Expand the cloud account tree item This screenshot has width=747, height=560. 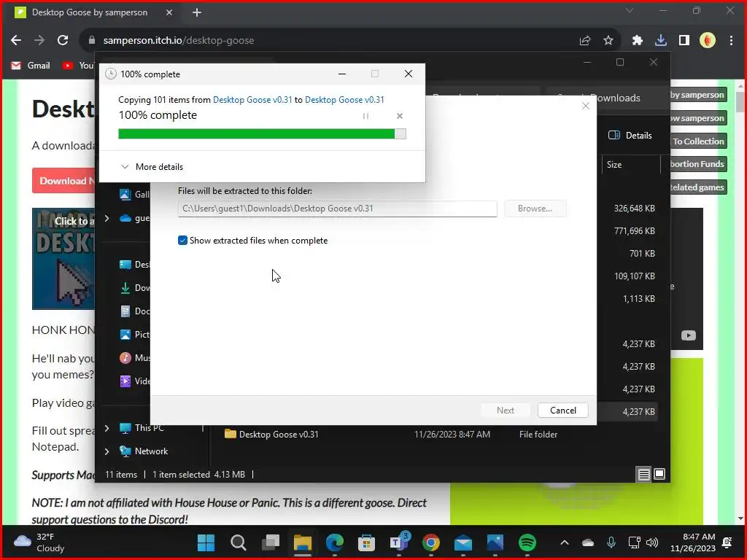point(107,218)
